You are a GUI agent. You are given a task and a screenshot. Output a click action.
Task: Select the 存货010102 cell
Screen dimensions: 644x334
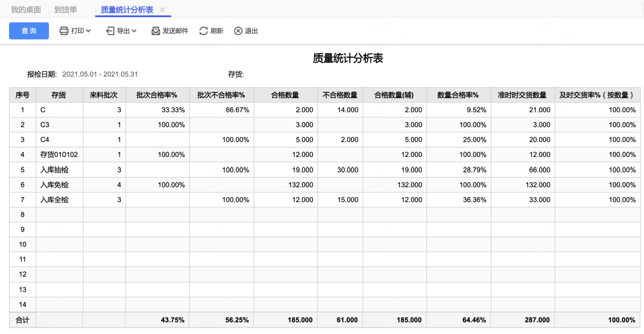pyautogui.click(x=59, y=155)
